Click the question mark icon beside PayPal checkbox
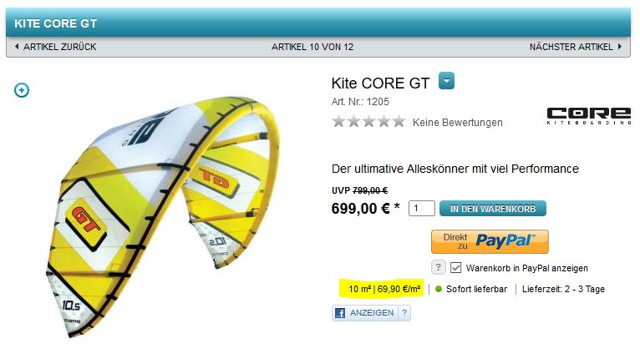 click(438, 267)
